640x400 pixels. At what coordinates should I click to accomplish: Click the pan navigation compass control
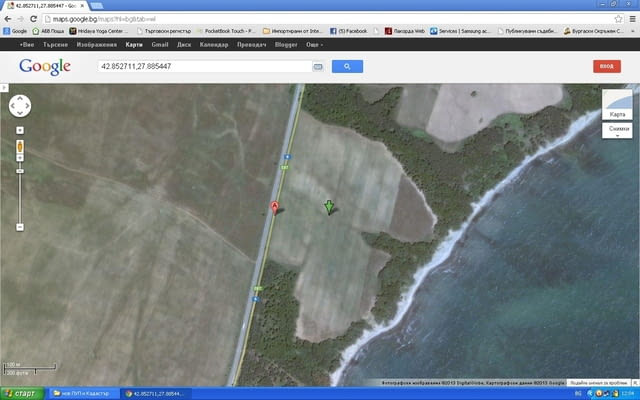tap(20, 106)
